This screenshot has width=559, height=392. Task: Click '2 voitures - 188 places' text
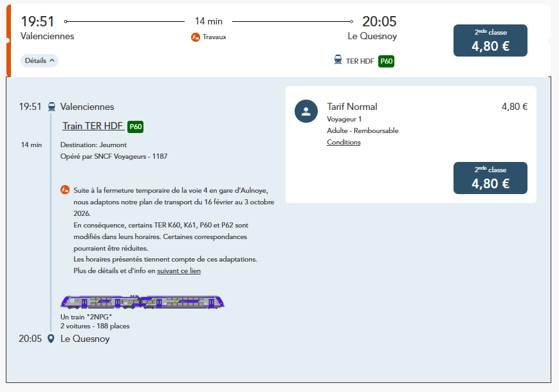(x=95, y=326)
